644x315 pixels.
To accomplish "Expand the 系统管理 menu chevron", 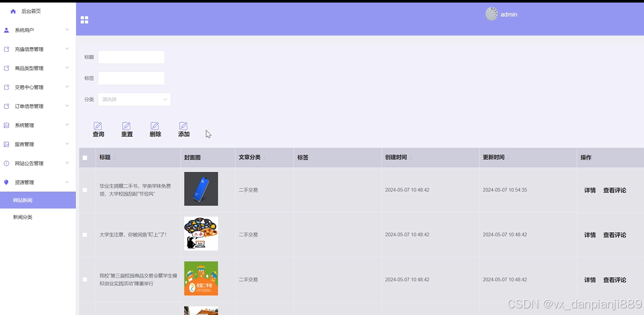I will click(67, 125).
